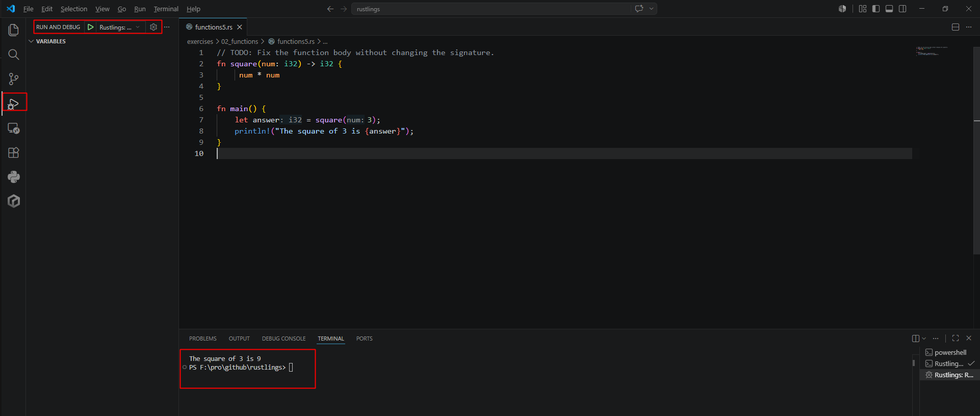This screenshot has height=416, width=980.
Task: Switch to the DEBUG CONSOLE tab
Action: [284, 339]
